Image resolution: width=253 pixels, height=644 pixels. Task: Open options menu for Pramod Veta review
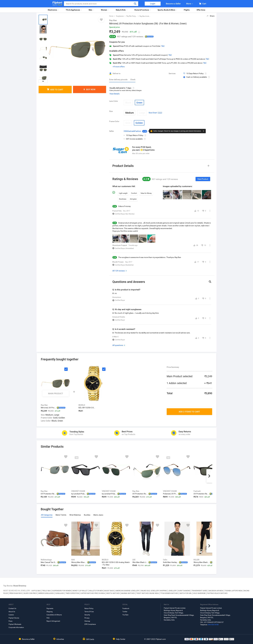[x=210, y=211]
